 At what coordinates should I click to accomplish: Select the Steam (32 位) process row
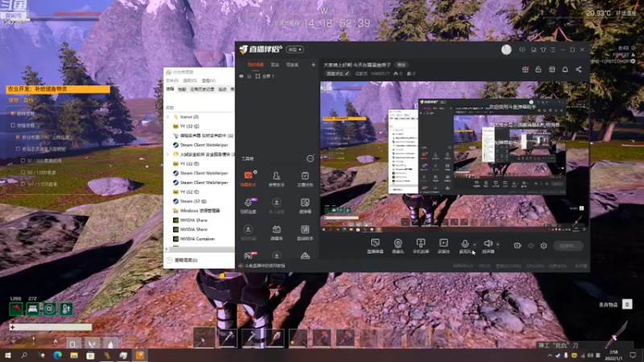[199, 201]
